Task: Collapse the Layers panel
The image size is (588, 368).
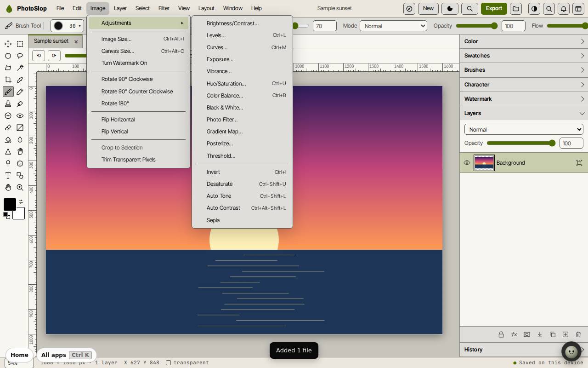Action: coord(524,113)
